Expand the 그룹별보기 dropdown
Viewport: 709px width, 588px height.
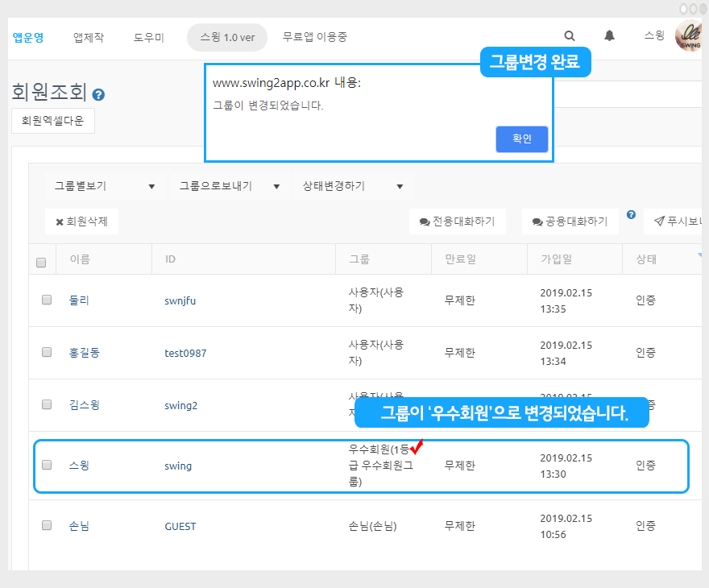(x=105, y=186)
